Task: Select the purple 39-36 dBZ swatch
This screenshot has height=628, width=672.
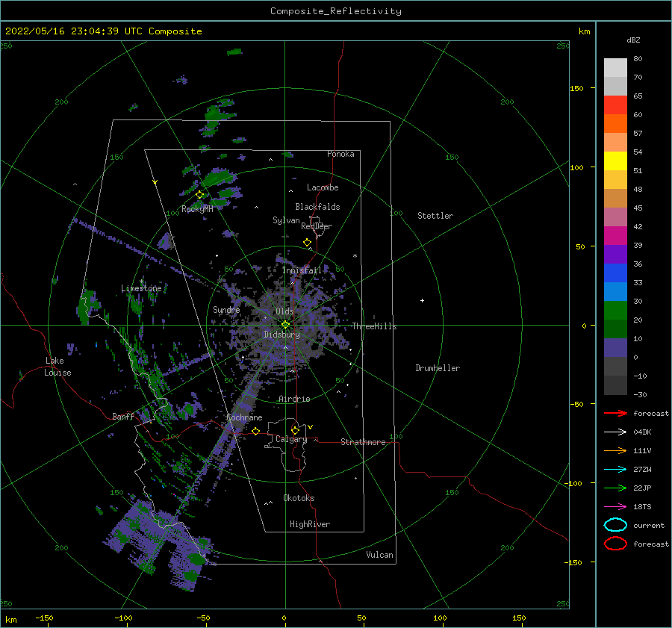Action: [615, 254]
